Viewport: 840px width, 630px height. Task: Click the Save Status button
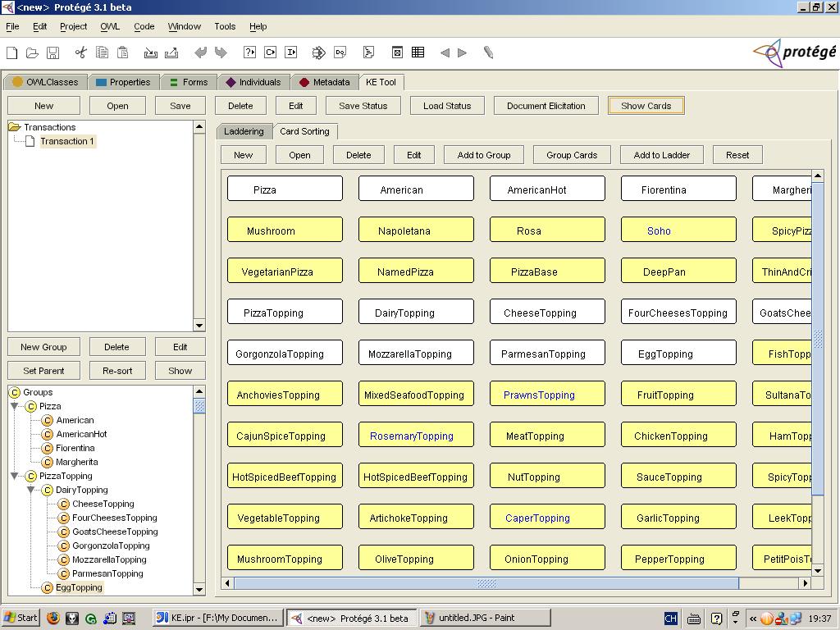pos(363,106)
